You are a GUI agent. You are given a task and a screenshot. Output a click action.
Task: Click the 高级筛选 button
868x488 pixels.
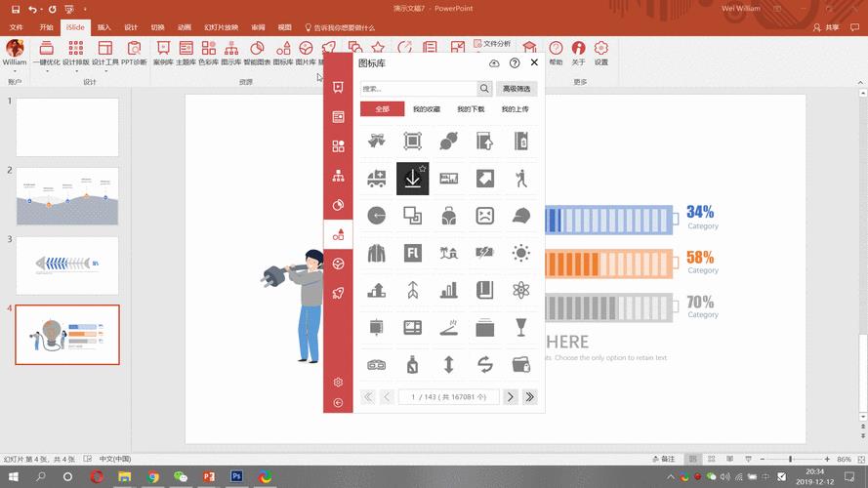pyautogui.click(x=517, y=89)
